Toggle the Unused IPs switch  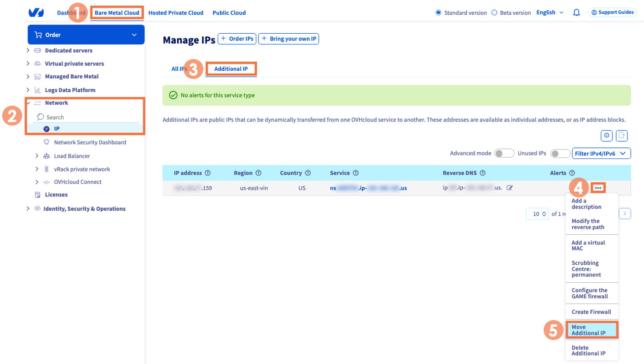coord(560,153)
